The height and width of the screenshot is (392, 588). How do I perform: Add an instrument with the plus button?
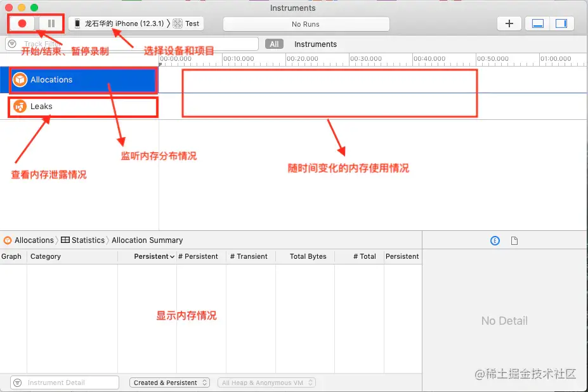click(509, 23)
